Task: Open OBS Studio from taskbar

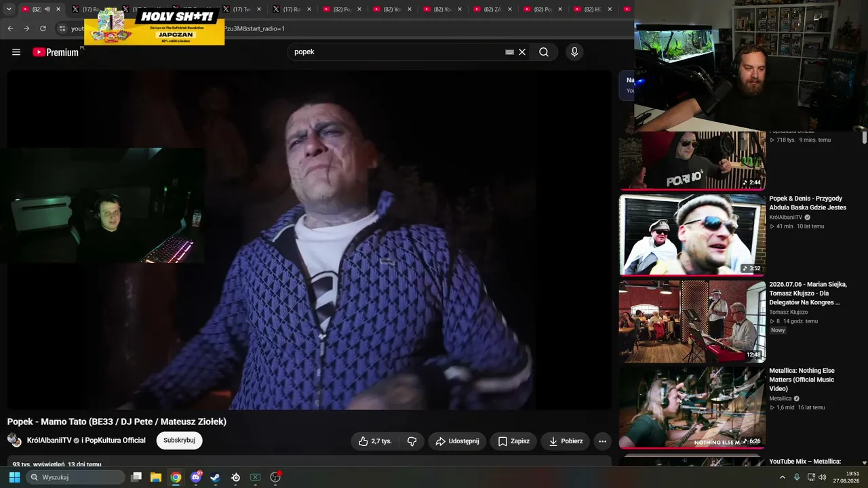Action: pos(275,477)
